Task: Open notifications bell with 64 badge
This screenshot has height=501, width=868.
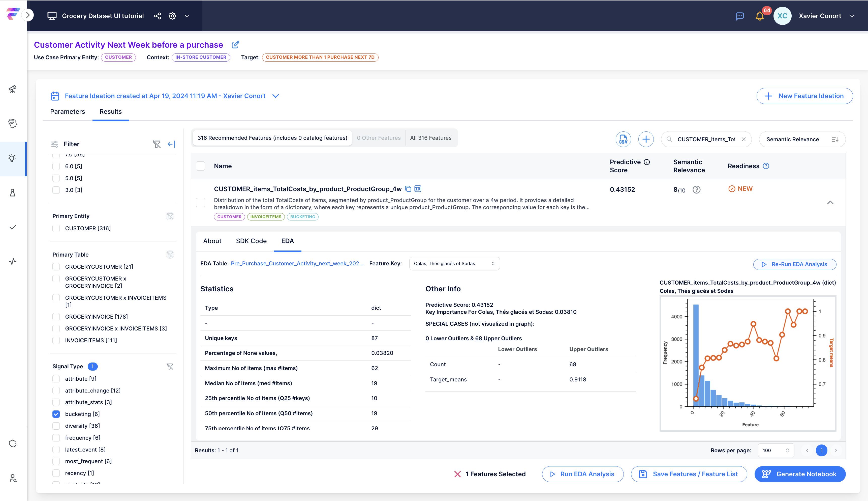Action: [x=760, y=16]
